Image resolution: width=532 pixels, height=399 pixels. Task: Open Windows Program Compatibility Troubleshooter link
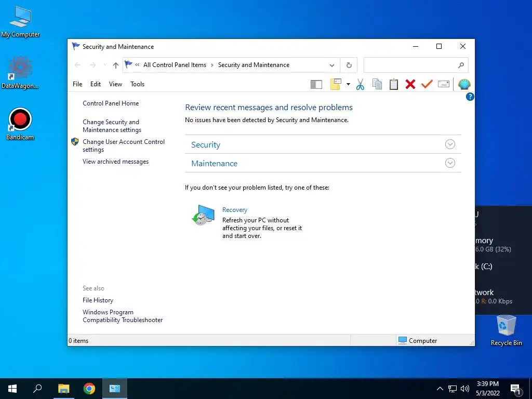click(x=123, y=316)
